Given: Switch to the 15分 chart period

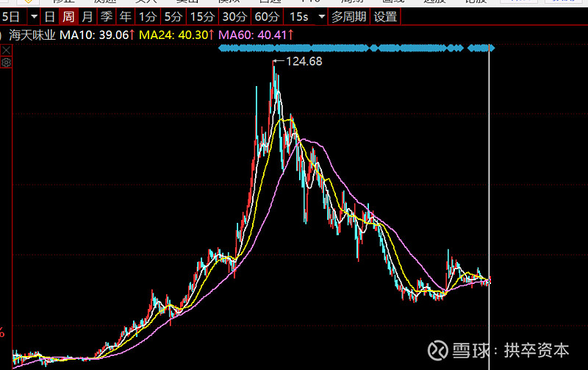Looking at the screenshot, I should point(203,17).
